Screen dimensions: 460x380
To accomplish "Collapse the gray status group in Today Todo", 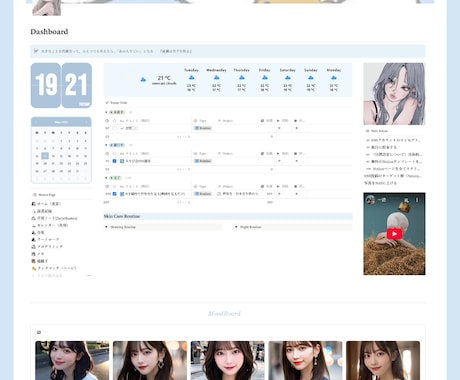I will pyautogui.click(x=106, y=112).
